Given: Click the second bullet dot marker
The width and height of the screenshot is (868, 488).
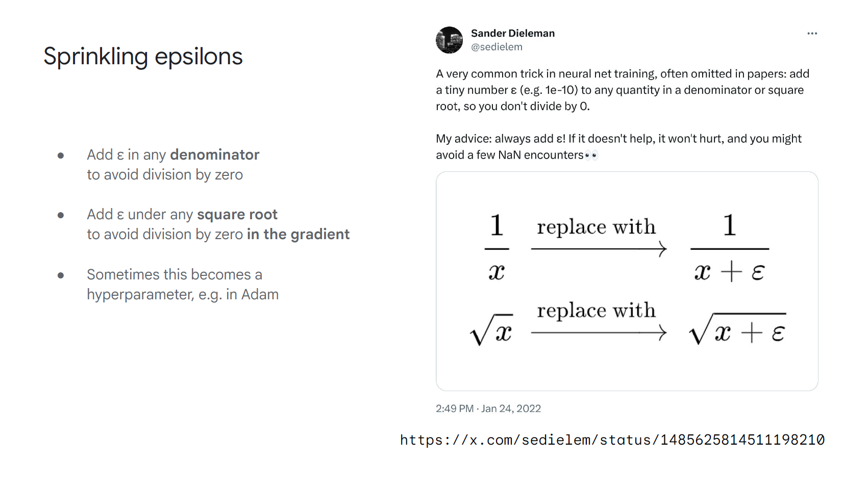Looking at the screenshot, I should (61, 215).
